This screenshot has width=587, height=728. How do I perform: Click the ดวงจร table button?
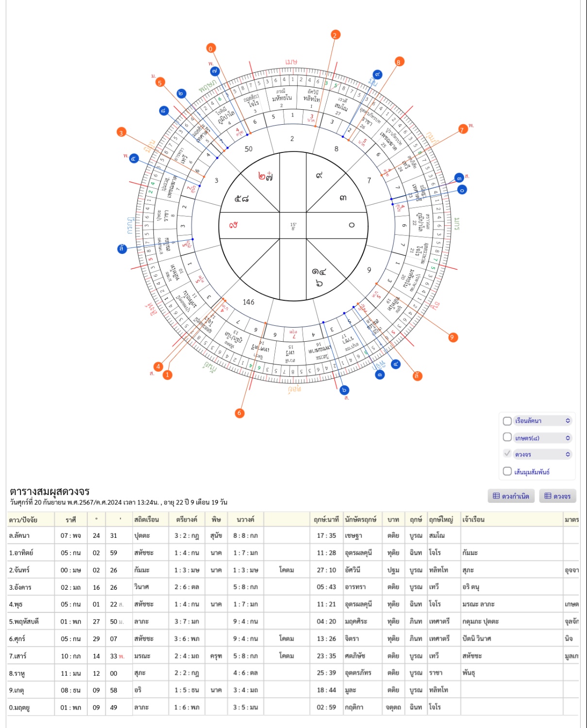pos(557,496)
